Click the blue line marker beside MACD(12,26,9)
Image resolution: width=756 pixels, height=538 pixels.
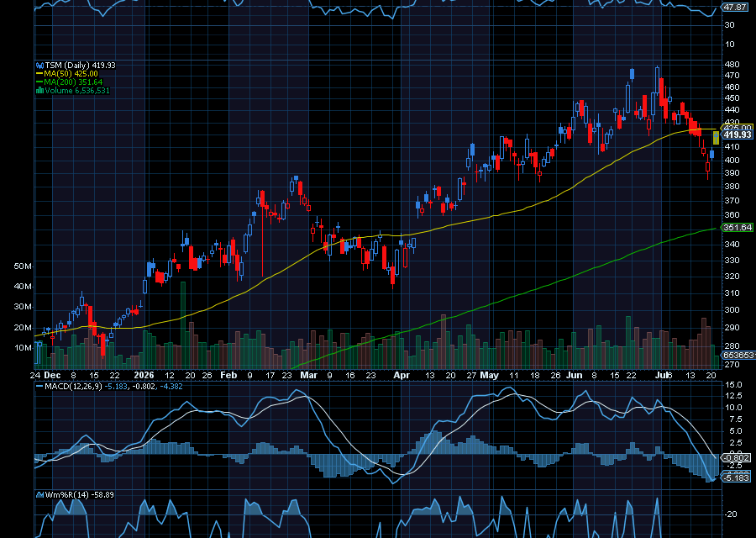40,387
